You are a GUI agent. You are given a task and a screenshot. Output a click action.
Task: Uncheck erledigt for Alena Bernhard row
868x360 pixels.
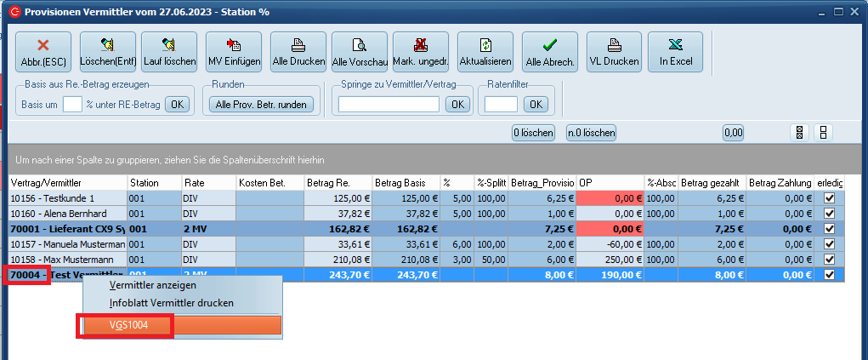[829, 213]
